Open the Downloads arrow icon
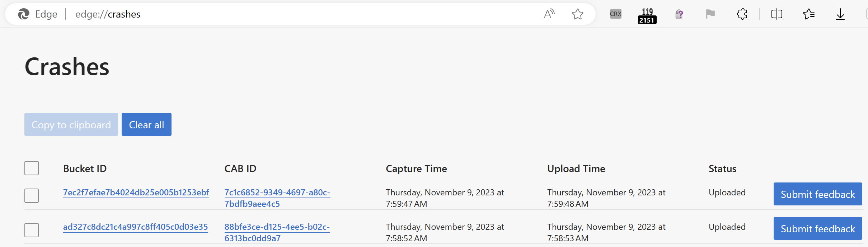Viewport: 868px width, 247px height. (840, 14)
